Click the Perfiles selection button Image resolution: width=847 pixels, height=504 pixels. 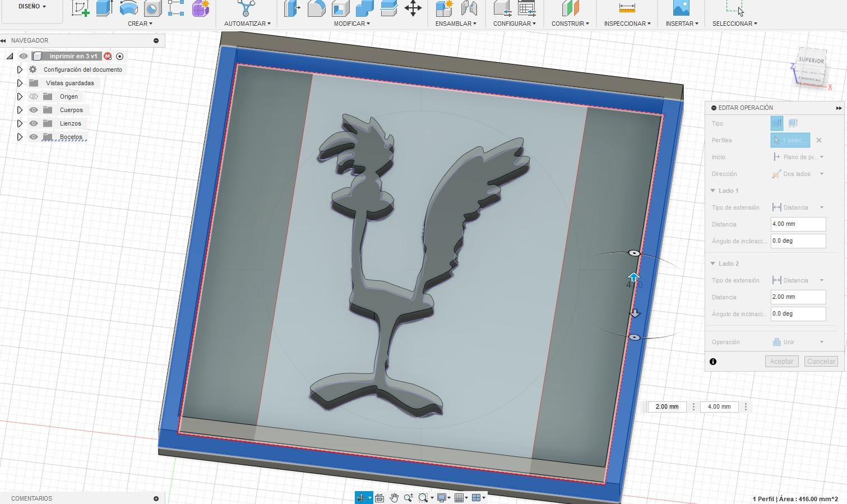pos(790,140)
